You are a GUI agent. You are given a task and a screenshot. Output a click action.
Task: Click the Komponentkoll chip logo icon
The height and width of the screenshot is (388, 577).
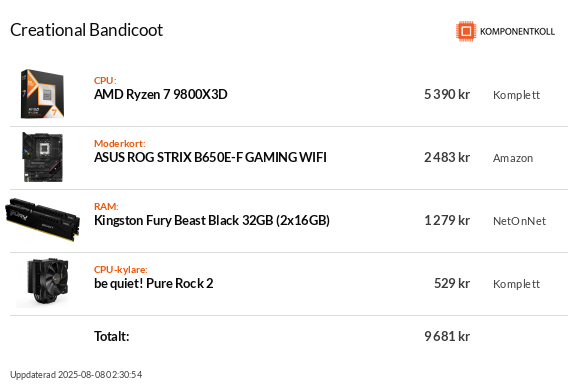(x=466, y=31)
